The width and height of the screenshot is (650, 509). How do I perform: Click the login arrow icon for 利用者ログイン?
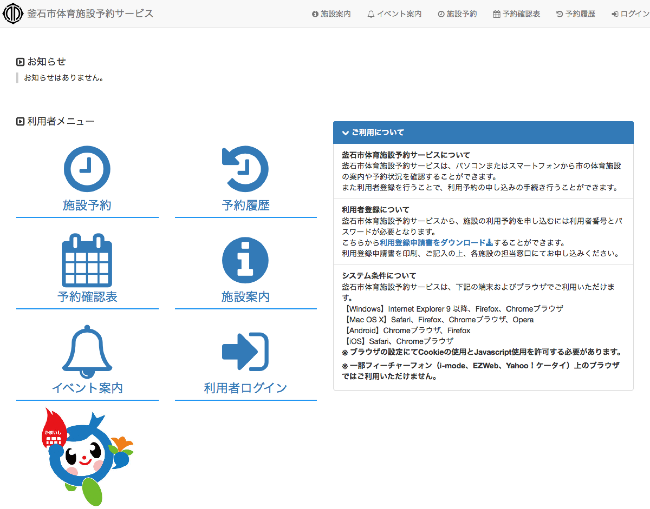pos(245,351)
